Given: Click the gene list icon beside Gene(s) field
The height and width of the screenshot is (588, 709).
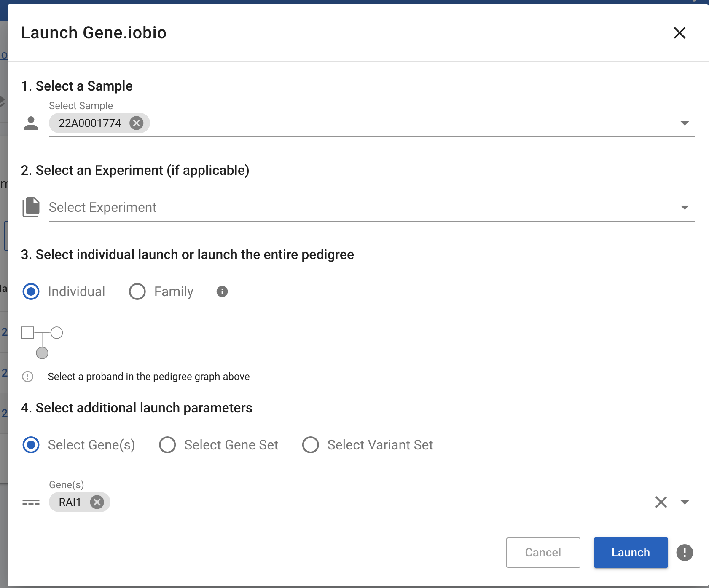Looking at the screenshot, I should (x=31, y=502).
